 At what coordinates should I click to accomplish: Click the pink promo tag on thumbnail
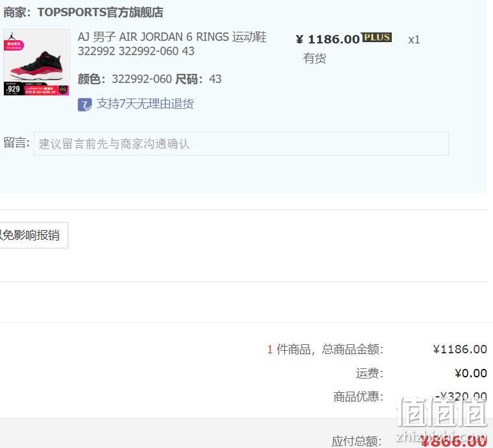click(14, 45)
